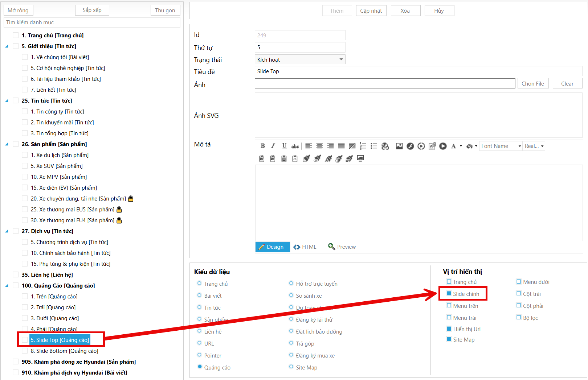Switch to the Preview editor tab

pyautogui.click(x=342, y=247)
